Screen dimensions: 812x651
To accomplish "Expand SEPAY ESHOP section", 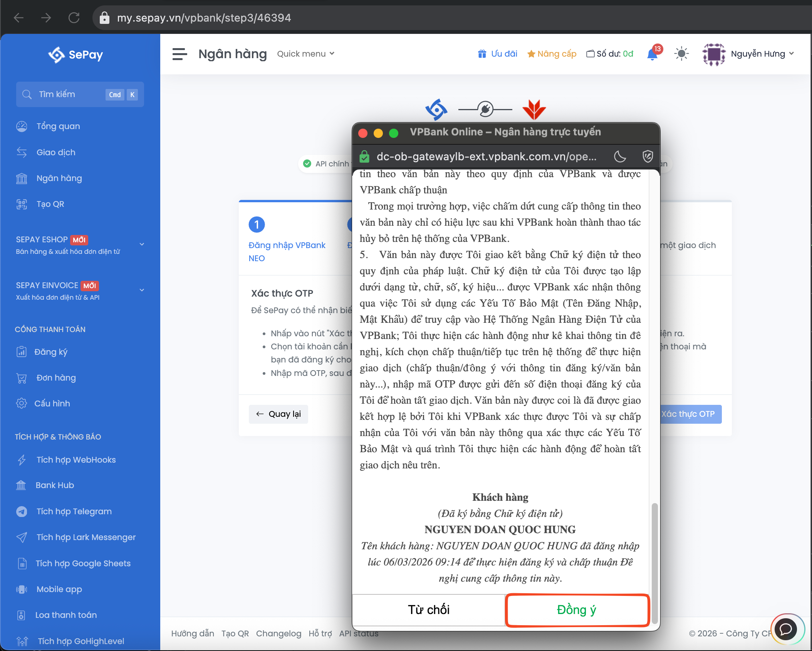I will [142, 244].
